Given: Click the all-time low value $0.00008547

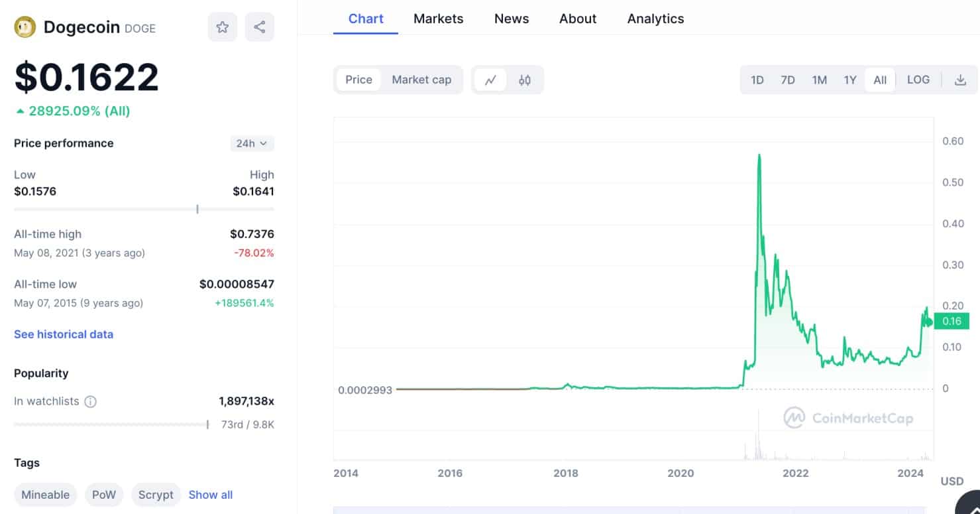Looking at the screenshot, I should (x=237, y=285).
